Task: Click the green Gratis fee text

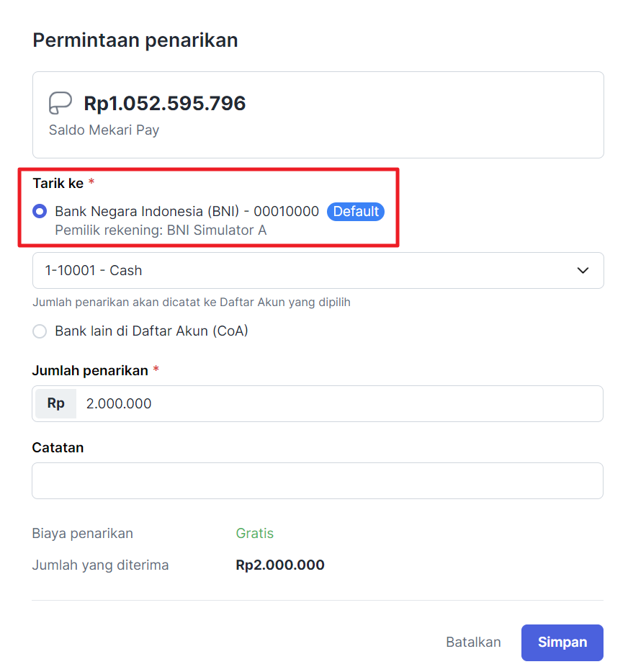Action: click(x=255, y=534)
